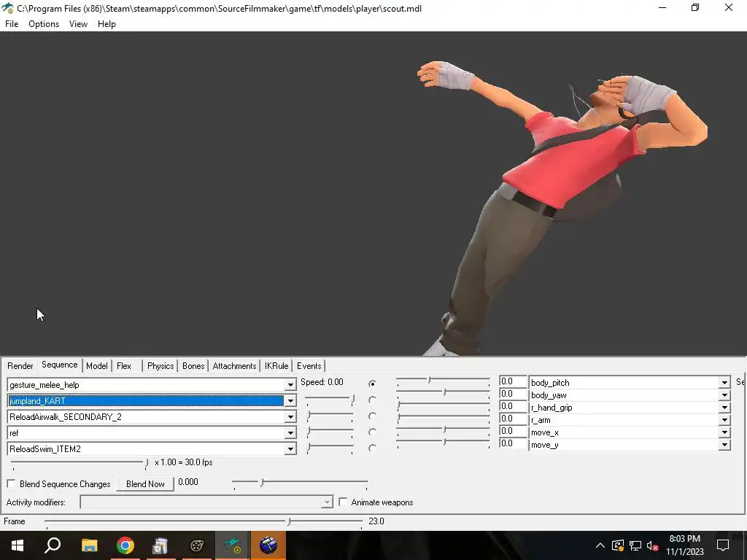Viewport: 747px width, 560px height.
Task: Select radio button for ref row
Action: click(x=372, y=432)
